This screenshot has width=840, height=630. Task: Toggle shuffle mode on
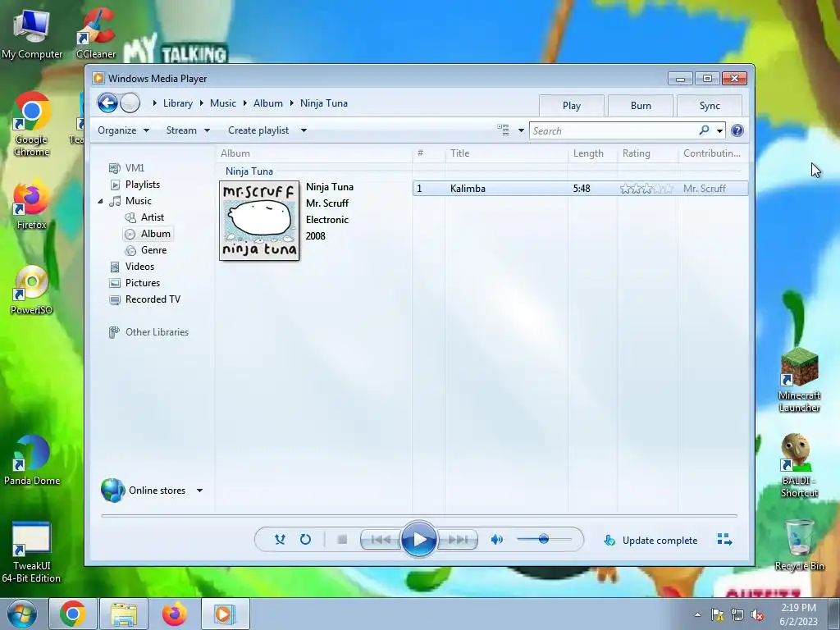280,540
